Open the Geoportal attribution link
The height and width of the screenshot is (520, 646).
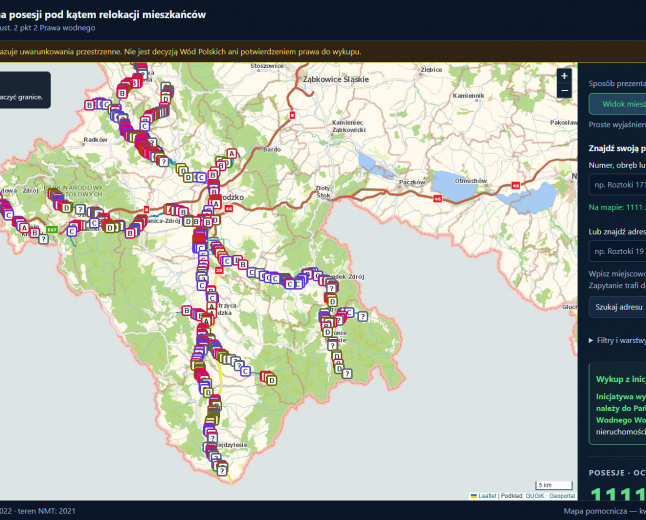(x=562, y=496)
